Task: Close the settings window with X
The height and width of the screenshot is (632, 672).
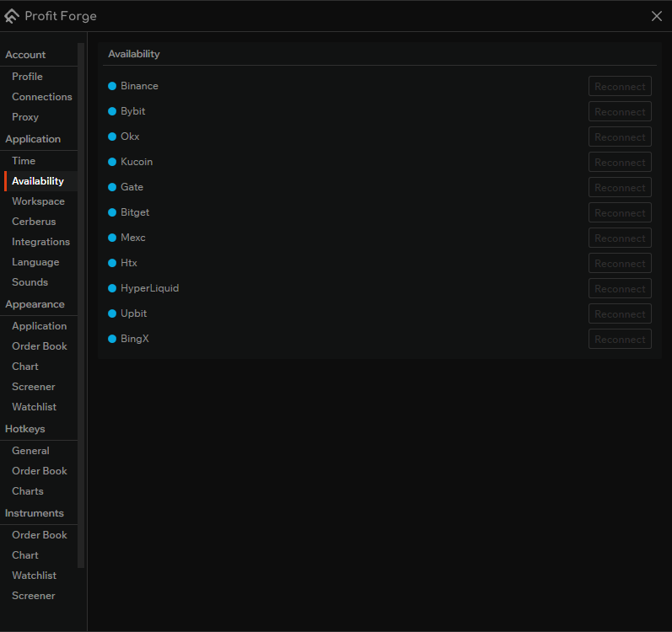Action: click(x=656, y=16)
